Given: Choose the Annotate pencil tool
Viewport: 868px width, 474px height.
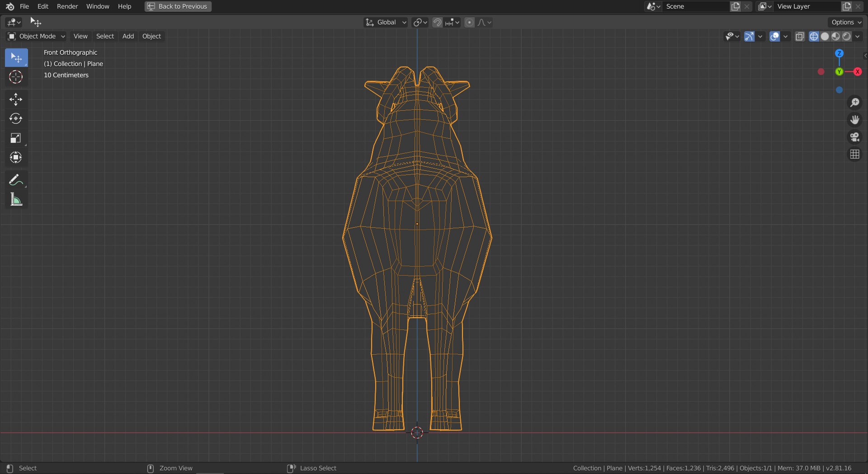Looking at the screenshot, I should 16,180.
